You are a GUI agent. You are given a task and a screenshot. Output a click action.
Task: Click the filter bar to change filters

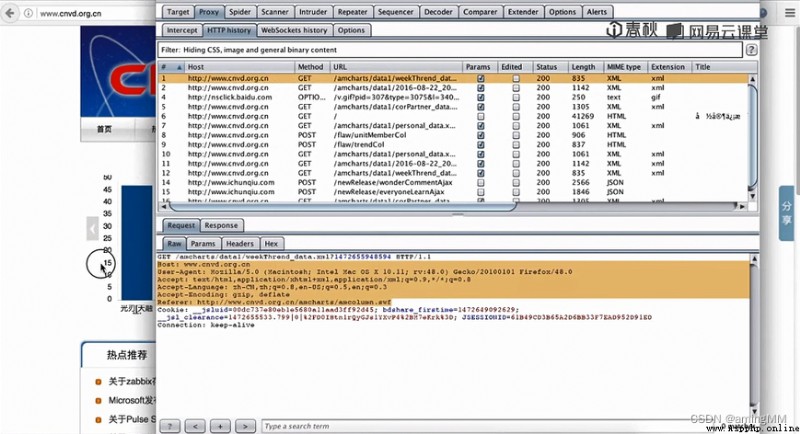coord(449,50)
